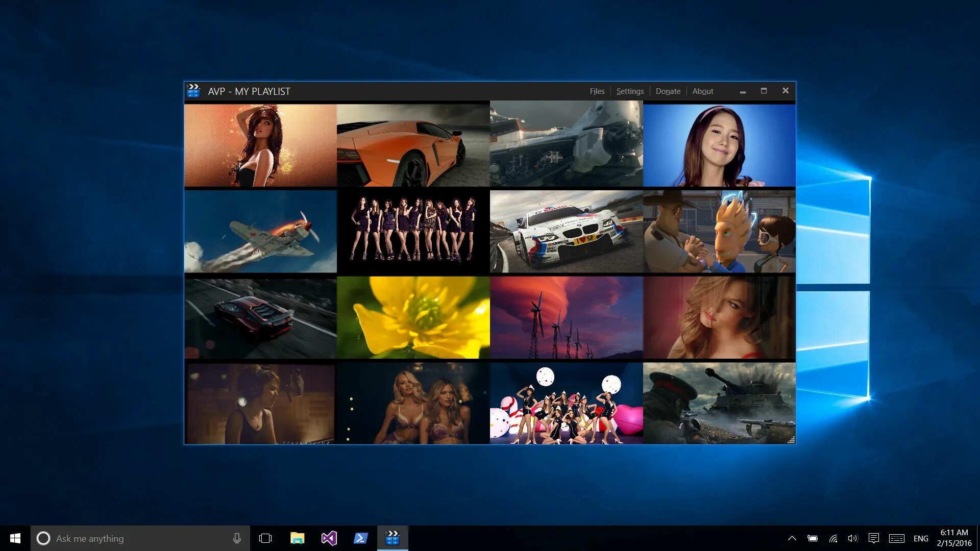The height and width of the screenshot is (551, 980).
Task: Open the About dialog
Action: [703, 91]
